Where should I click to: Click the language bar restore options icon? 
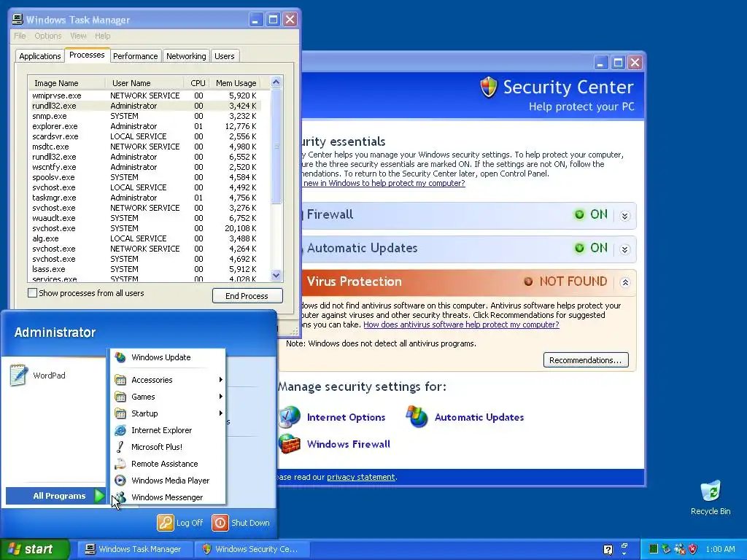coord(624,545)
